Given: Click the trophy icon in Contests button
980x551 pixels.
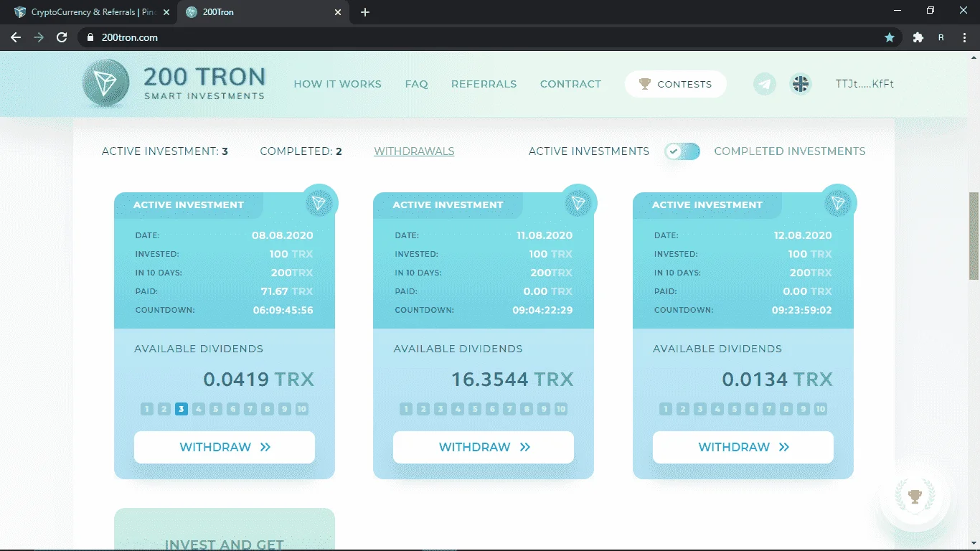Looking at the screenshot, I should click(x=645, y=84).
